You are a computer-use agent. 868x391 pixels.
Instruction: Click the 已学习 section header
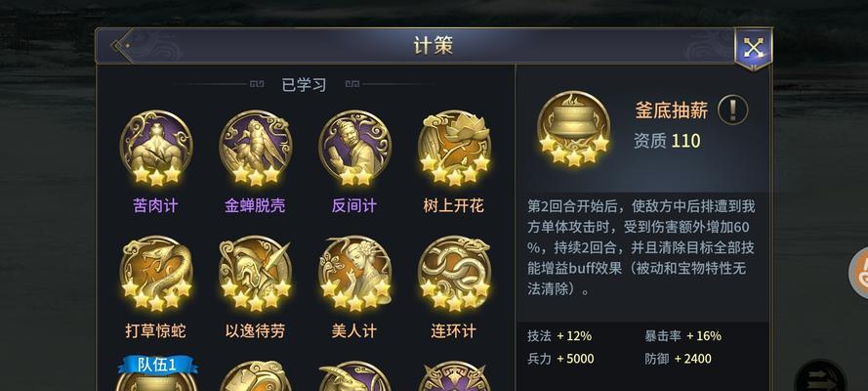click(304, 85)
